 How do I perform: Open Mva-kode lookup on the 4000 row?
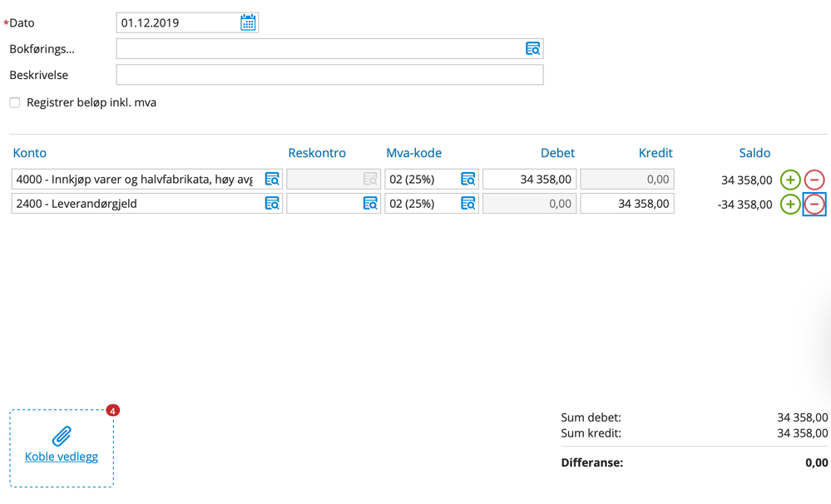(467, 178)
